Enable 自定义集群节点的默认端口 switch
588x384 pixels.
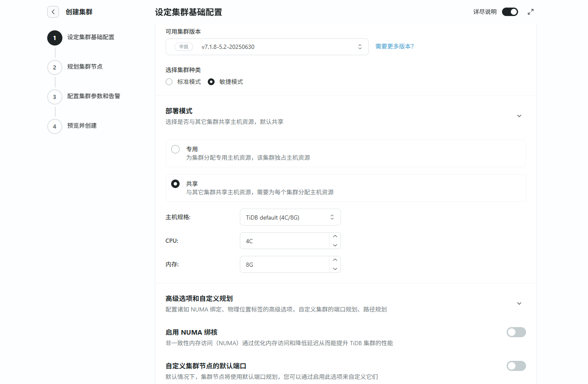[516, 366]
